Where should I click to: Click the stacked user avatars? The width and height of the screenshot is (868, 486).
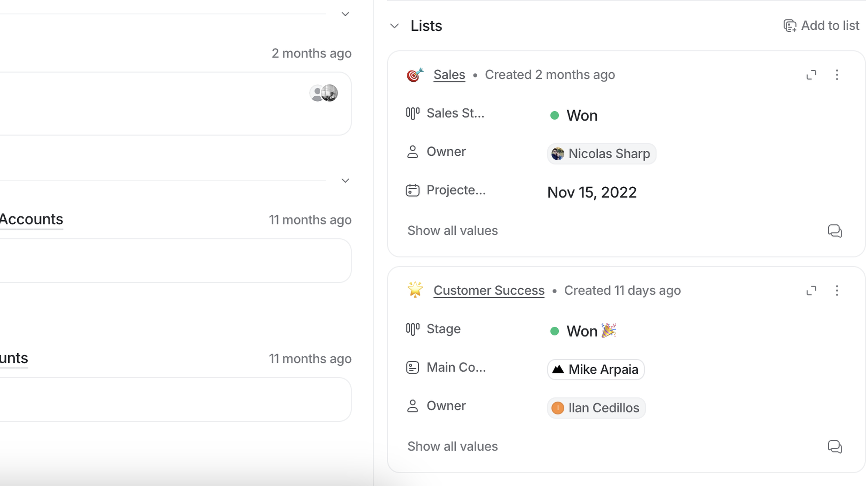click(x=323, y=93)
